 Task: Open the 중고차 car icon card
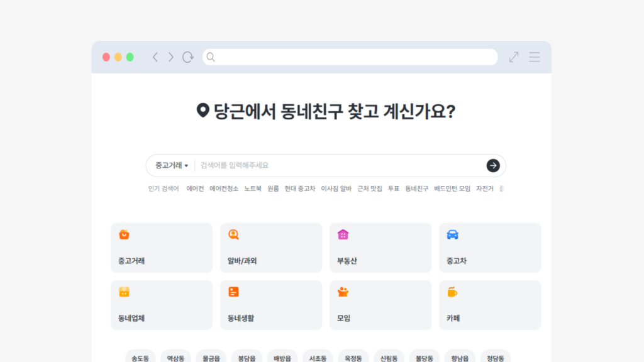click(490, 248)
